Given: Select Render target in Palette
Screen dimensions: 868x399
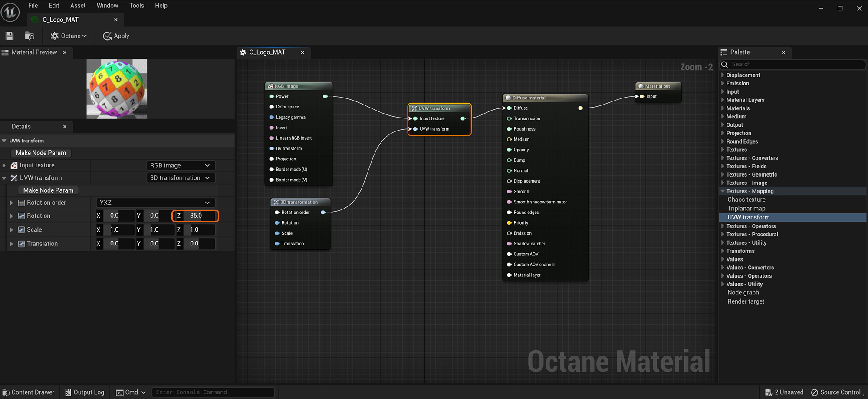Looking at the screenshot, I should point(746,301).
